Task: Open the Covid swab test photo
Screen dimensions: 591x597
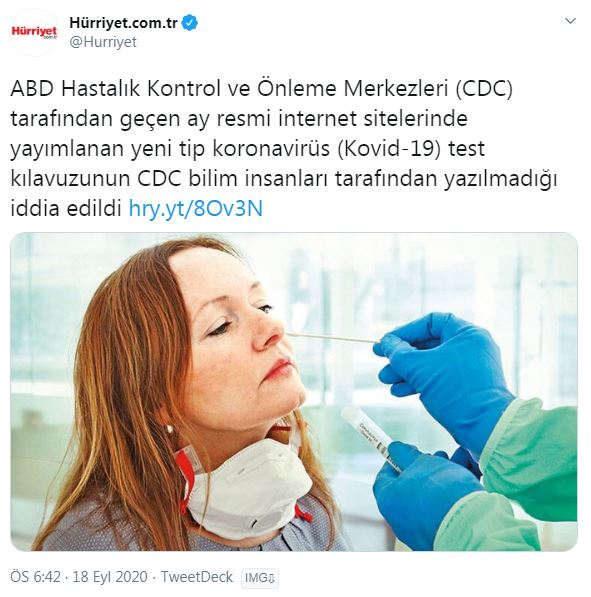Action: tap(294, 391)
